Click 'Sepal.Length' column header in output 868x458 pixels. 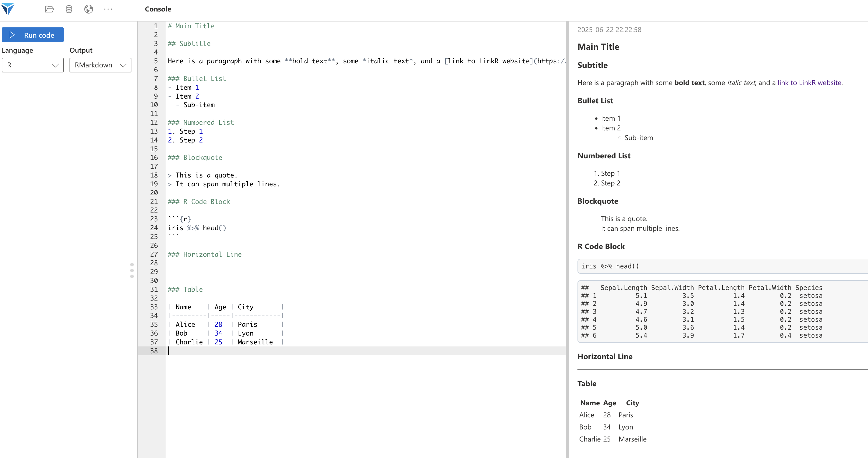tap(624, 288)
